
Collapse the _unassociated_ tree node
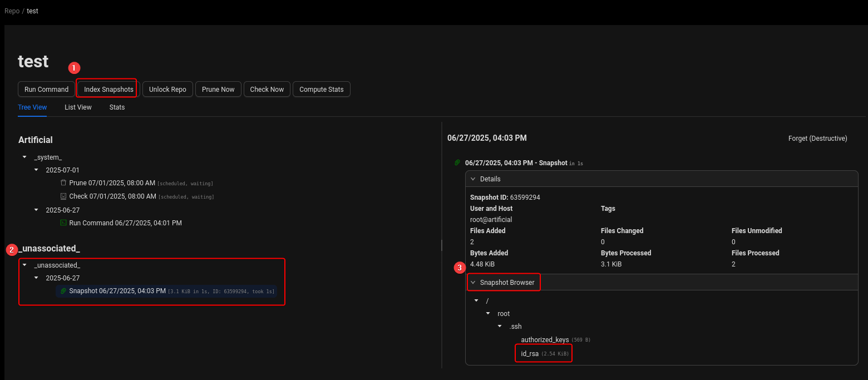click(x=24, y=265)
